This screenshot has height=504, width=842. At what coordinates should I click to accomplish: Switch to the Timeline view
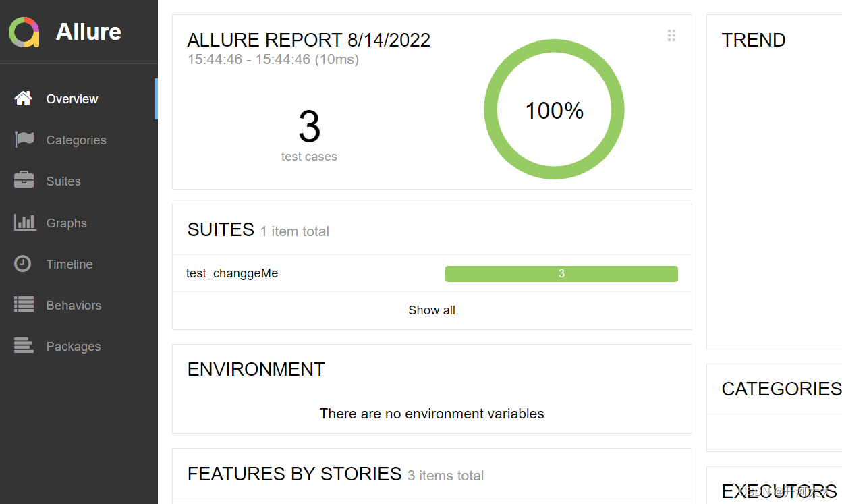[x=78, y=264]
